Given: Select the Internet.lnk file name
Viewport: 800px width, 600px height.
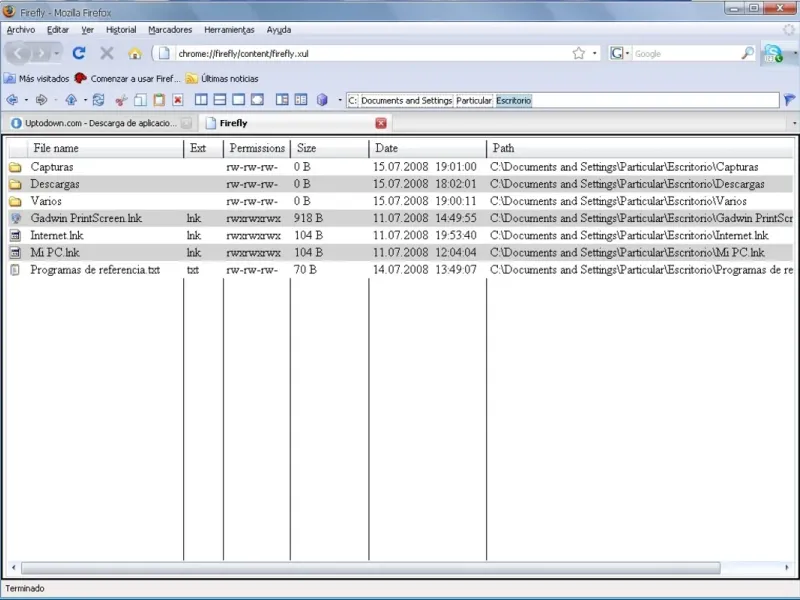Looking at the screenshot, I should (x=57, y=236).
